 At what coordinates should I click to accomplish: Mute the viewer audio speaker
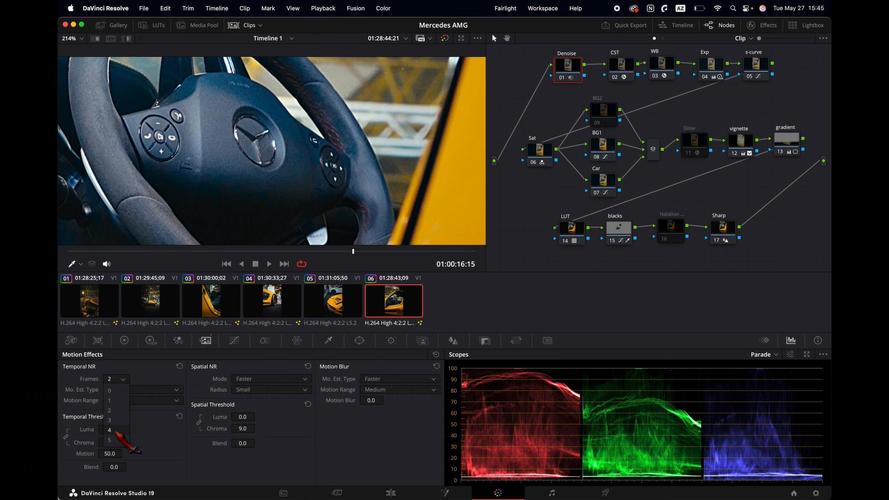(x=107, y=264)
